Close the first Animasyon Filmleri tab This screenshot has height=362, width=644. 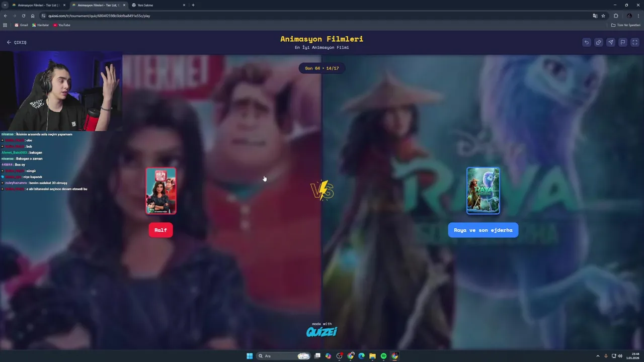point(64,5)
